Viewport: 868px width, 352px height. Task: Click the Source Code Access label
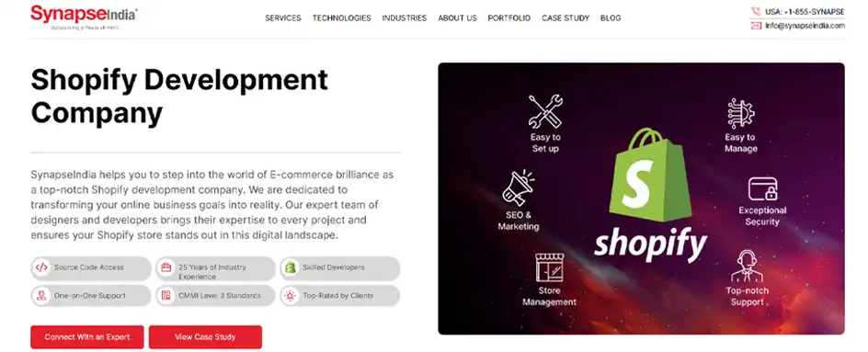point(88,267)
